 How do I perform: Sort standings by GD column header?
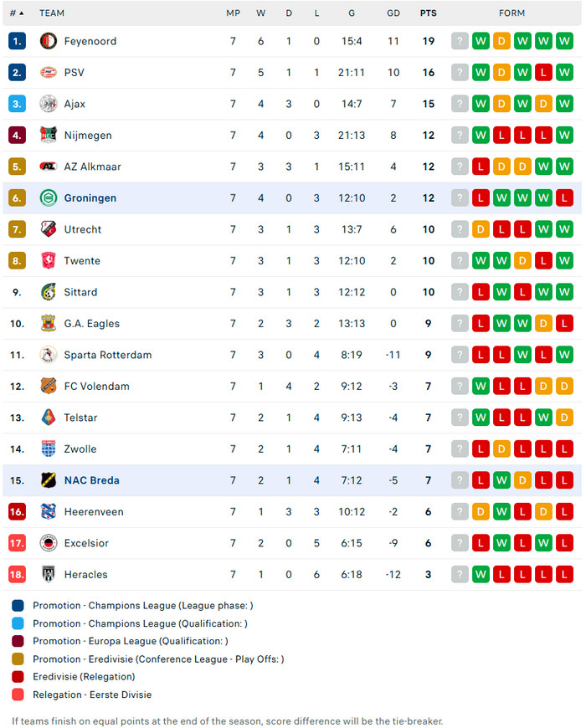[393, 13]
